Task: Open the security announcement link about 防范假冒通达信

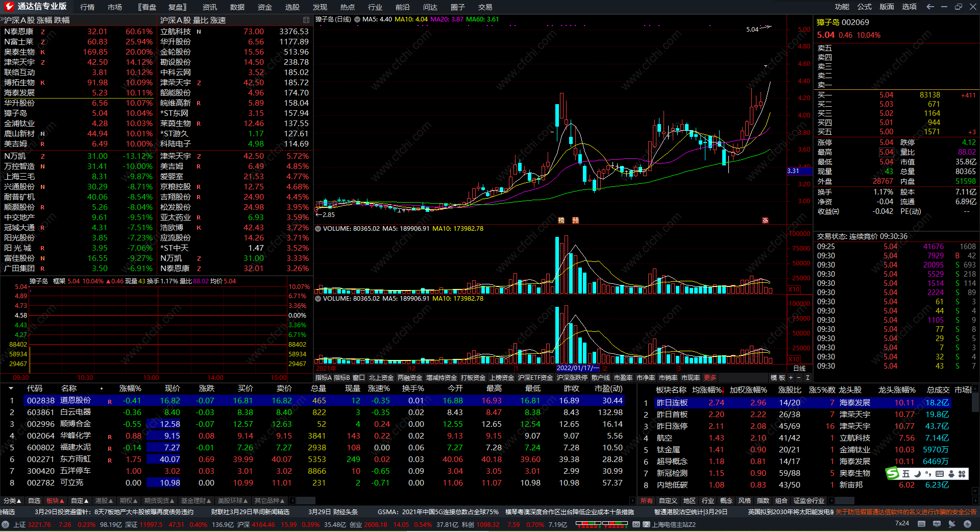Action: (x=906, y=512)
